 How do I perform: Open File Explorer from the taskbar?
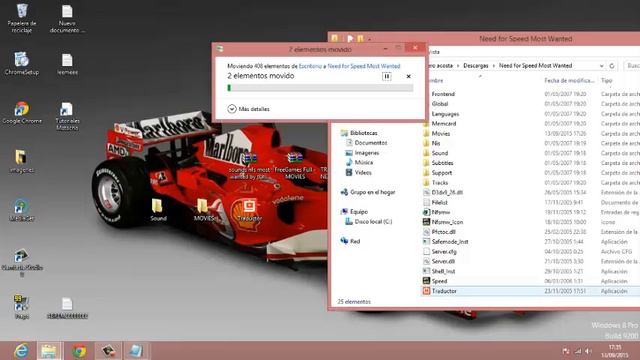coord(49,351)
